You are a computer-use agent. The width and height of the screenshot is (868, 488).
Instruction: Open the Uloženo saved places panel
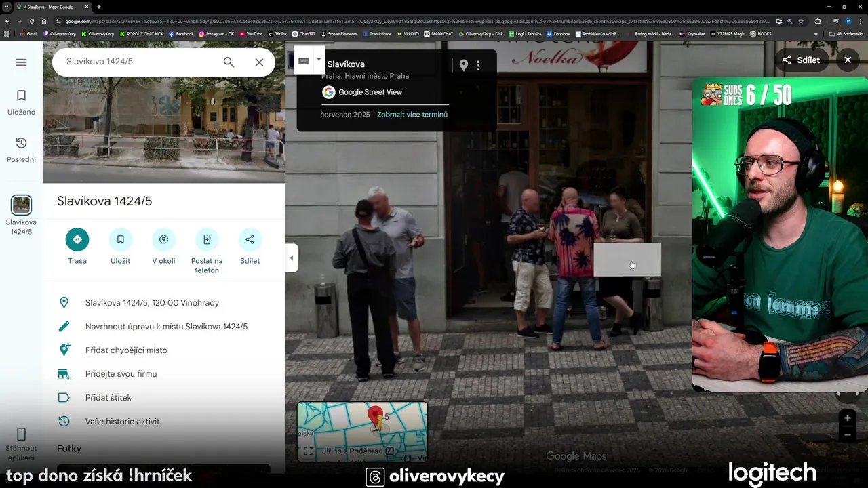[21, 102]
